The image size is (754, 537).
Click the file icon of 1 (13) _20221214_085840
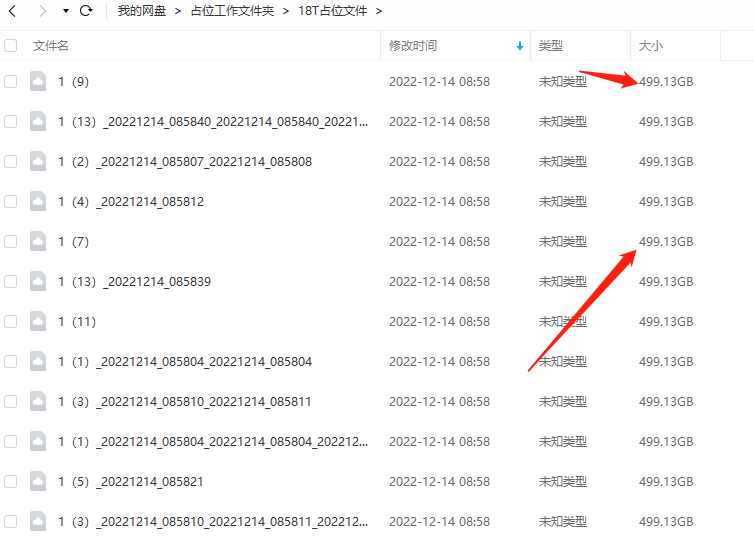[38, 121]
